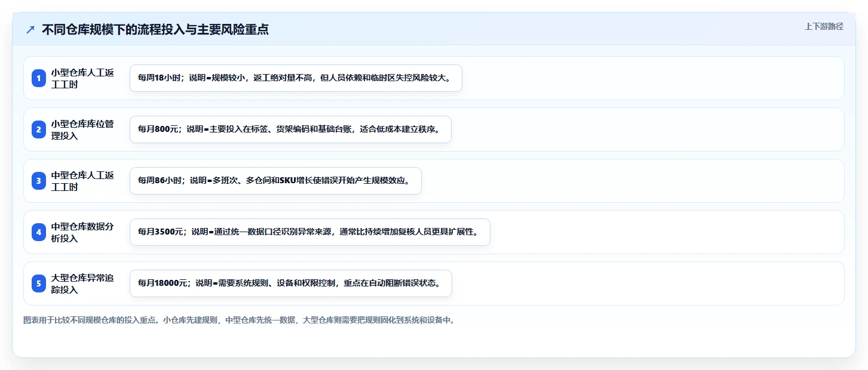
Task: Select the number 3 badge
Action: click(39, 181)
